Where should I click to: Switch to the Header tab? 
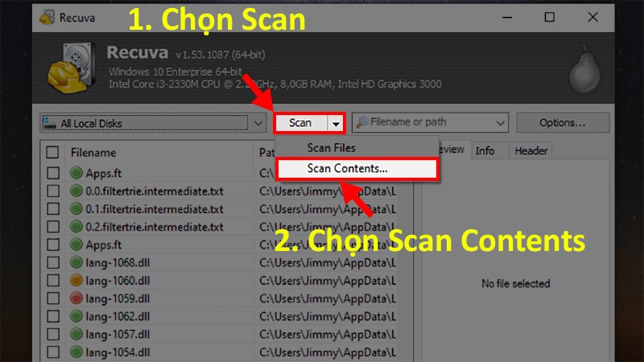531,150
